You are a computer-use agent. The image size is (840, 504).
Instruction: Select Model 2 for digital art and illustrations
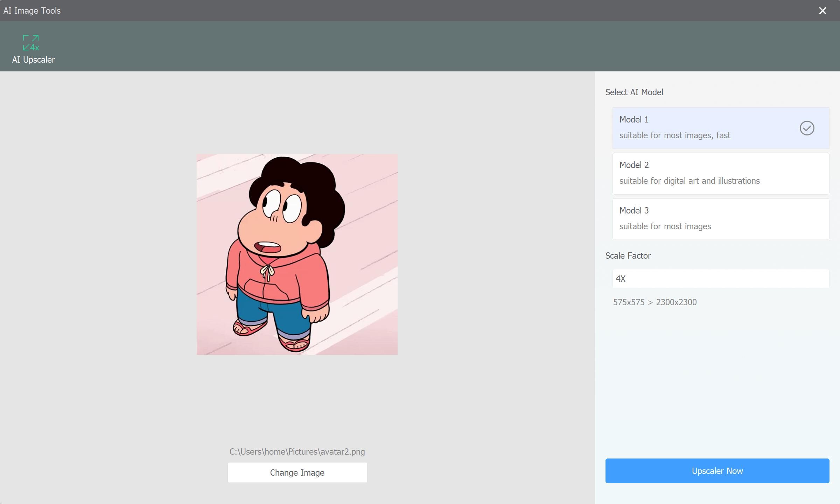pos(721,174)
